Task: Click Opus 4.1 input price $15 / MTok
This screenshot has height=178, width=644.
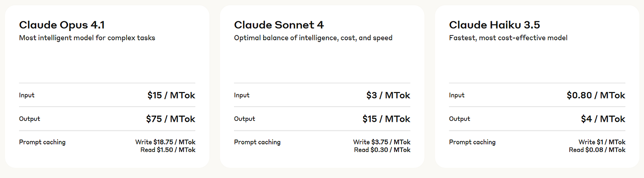Action: (171, 95)
